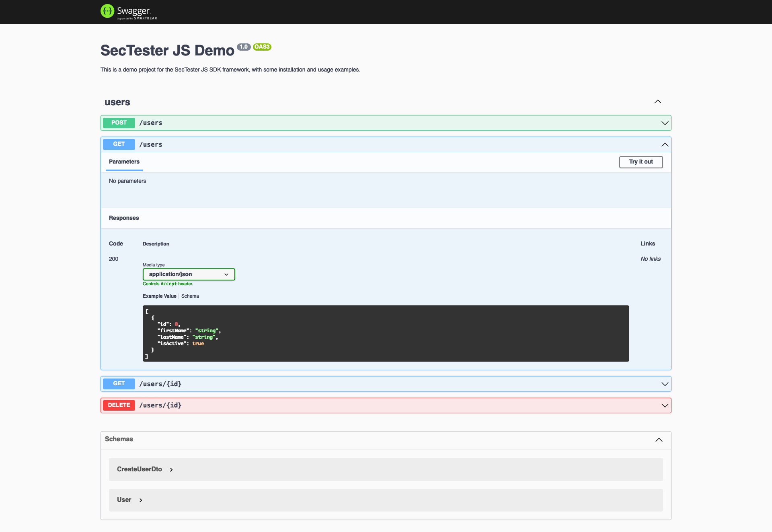This screenshot has height=532, width=772.
Task: Click the users tag heading
Action: [117, 102]
